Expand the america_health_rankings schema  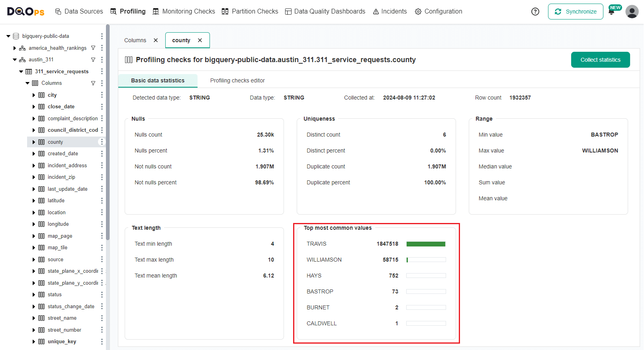[15, 48]
